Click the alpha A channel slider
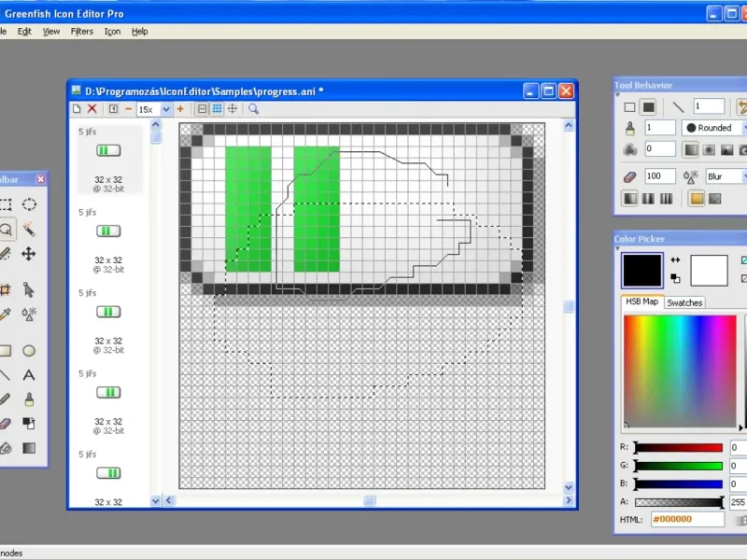Screen dimensions: 747x560 tap(679, 502)
